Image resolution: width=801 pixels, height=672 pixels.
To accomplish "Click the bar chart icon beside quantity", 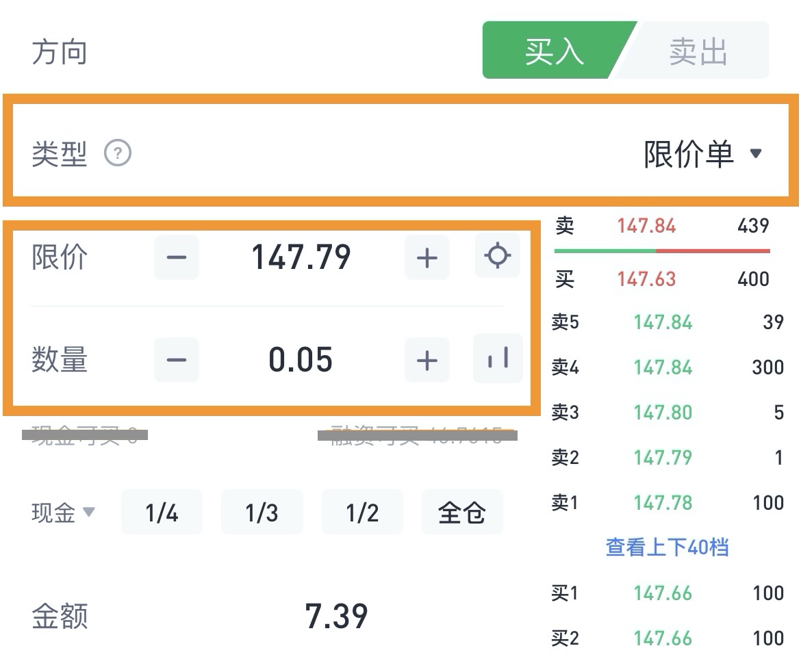I will (x=498, y=359).
